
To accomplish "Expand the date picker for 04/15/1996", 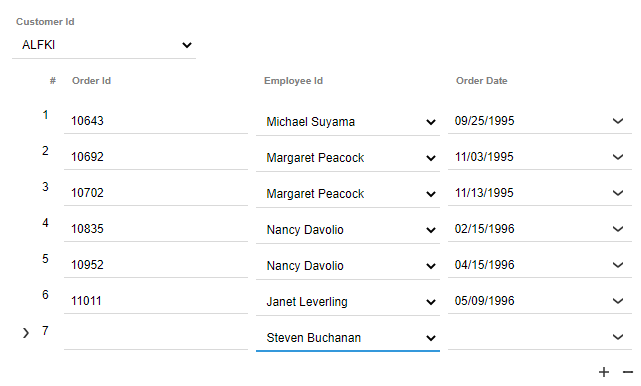I will coord(618,265).
